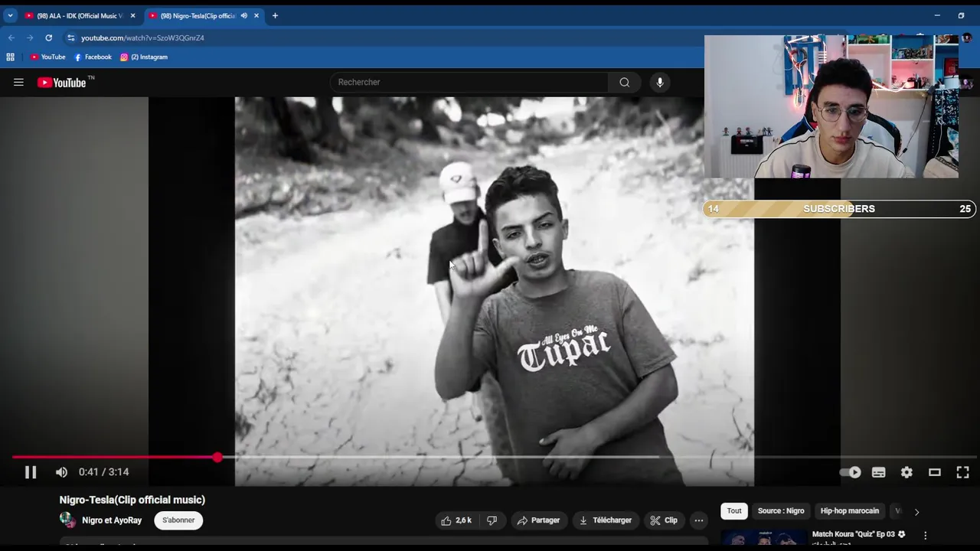The image size is (980, 551).
Task: Click the search magnifier button
Action: [625, 82]
